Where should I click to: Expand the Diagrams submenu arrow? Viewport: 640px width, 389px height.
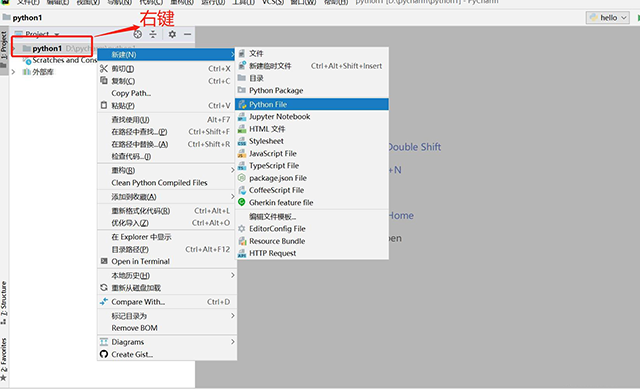233,342
